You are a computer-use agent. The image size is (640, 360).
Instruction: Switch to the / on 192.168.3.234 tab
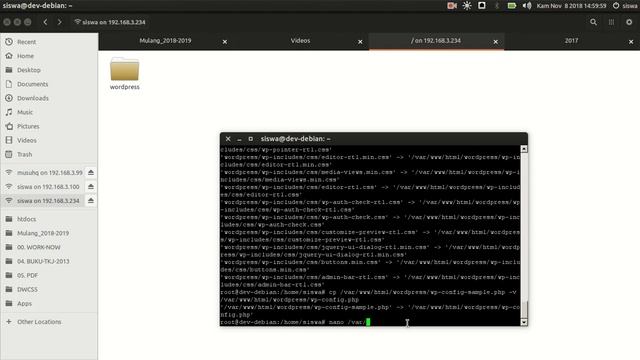[436, 41]
